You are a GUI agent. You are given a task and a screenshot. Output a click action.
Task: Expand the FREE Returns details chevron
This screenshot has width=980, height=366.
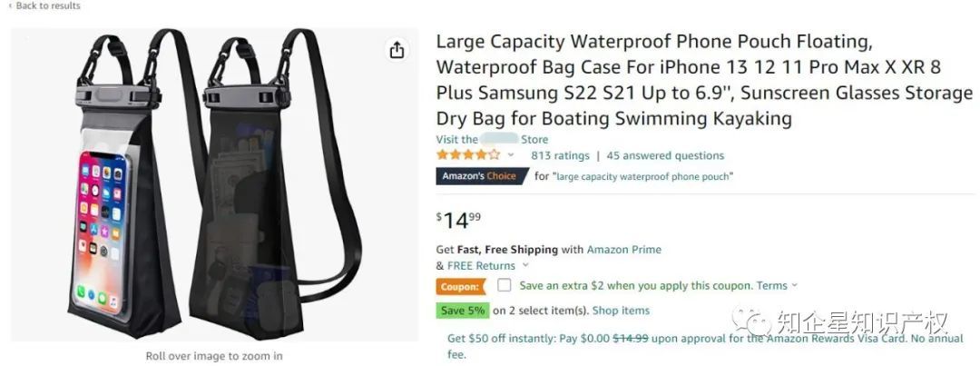click(524, 266)
